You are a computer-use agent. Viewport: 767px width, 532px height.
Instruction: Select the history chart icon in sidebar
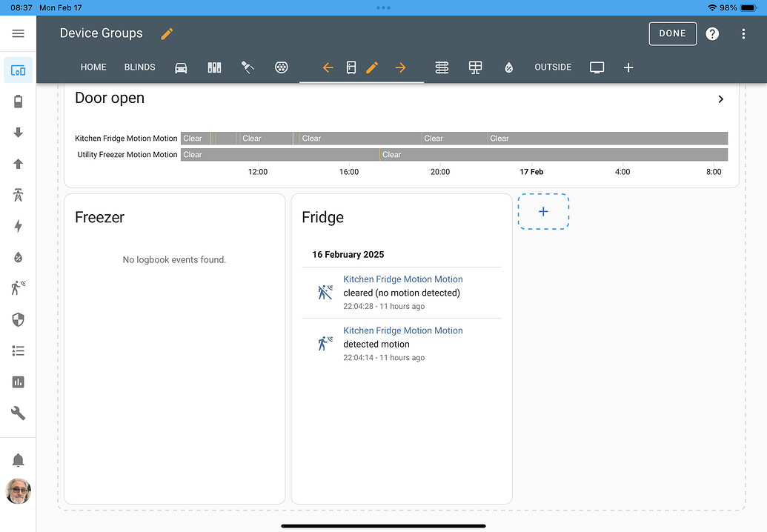coord(18,382)
